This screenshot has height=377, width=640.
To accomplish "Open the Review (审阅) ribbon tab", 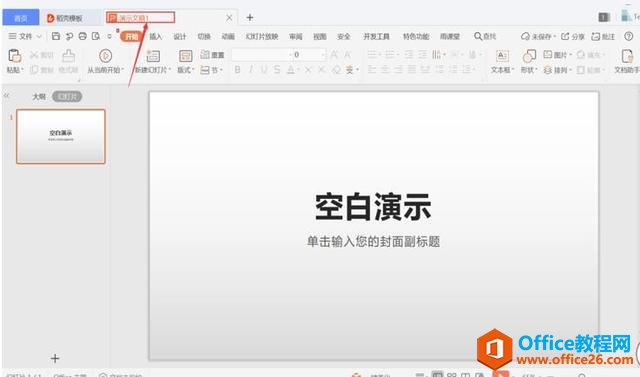I will click(296, 36).
